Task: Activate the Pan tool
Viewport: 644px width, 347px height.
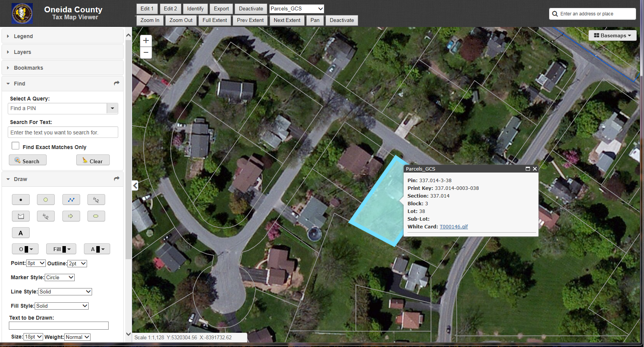Action: coord(315,20)
